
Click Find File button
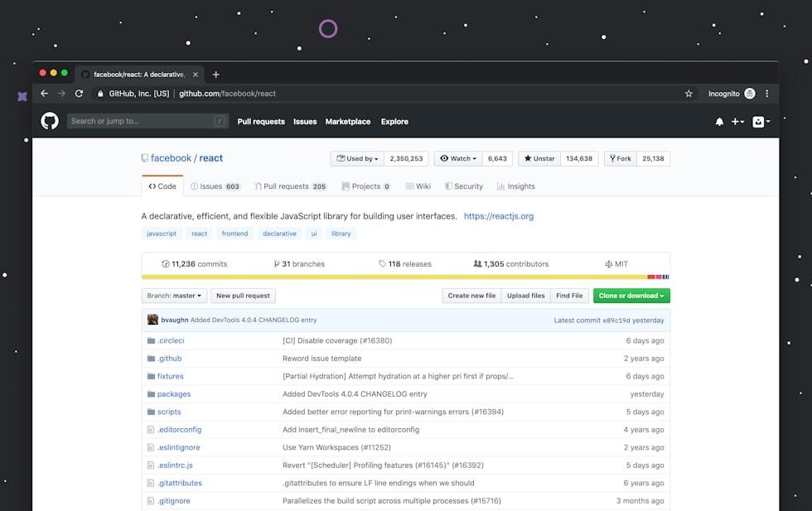[569, 296]
